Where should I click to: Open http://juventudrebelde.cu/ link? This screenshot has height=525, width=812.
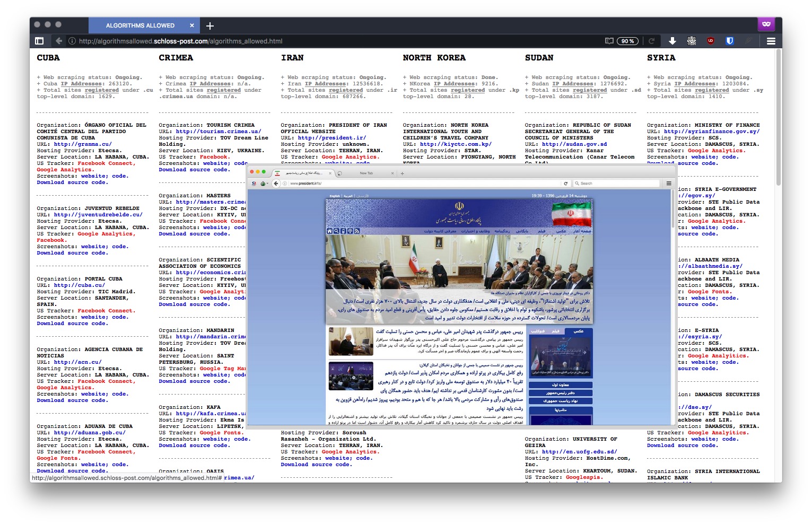98,215
